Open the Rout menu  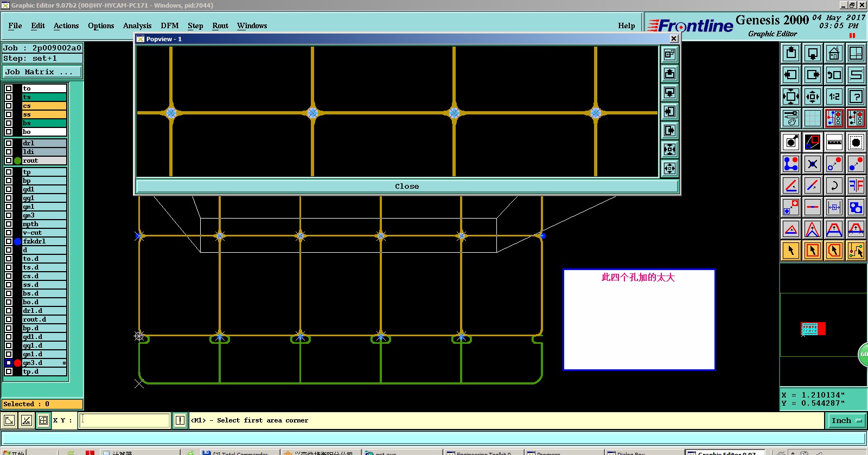pyautogui.click(x=220, y=25)
